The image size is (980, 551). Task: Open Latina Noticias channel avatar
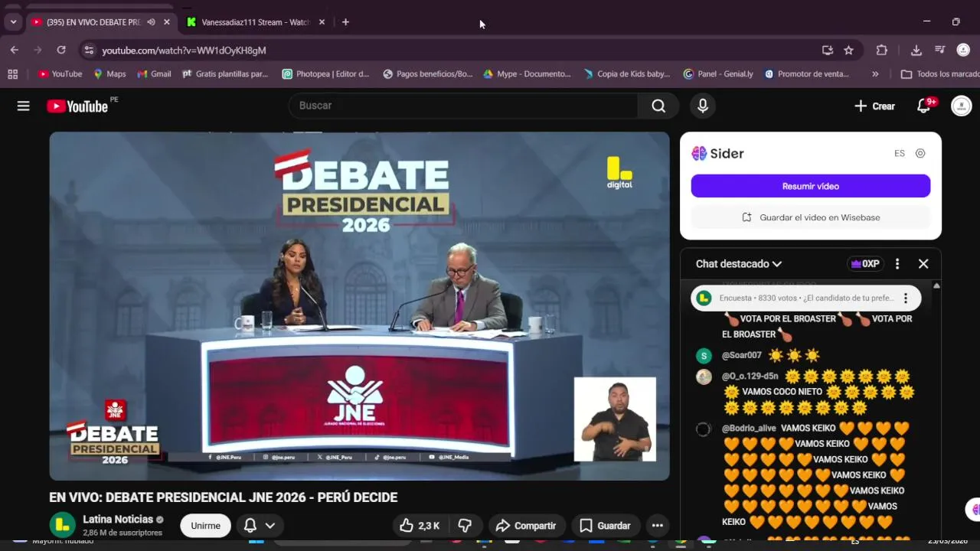[x=62, y=526]
